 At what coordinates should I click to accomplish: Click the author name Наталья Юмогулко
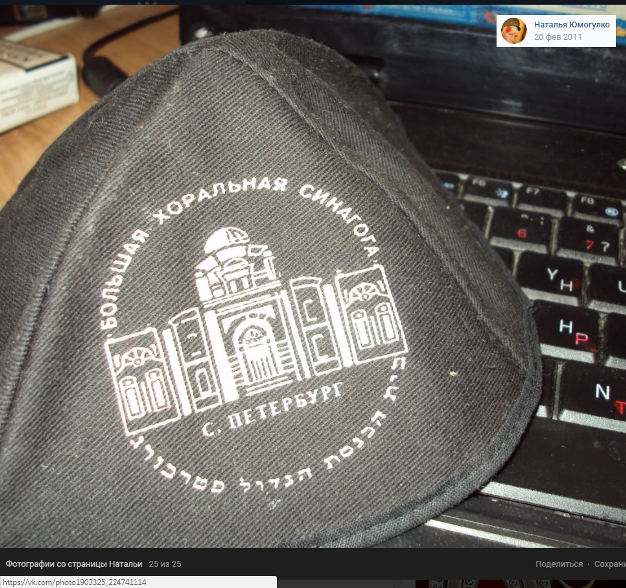coord(572,25)
